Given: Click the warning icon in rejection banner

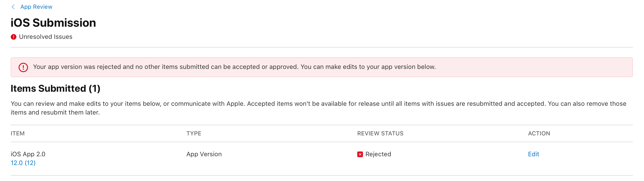Looking at the screenshot, I should point(23,67).
